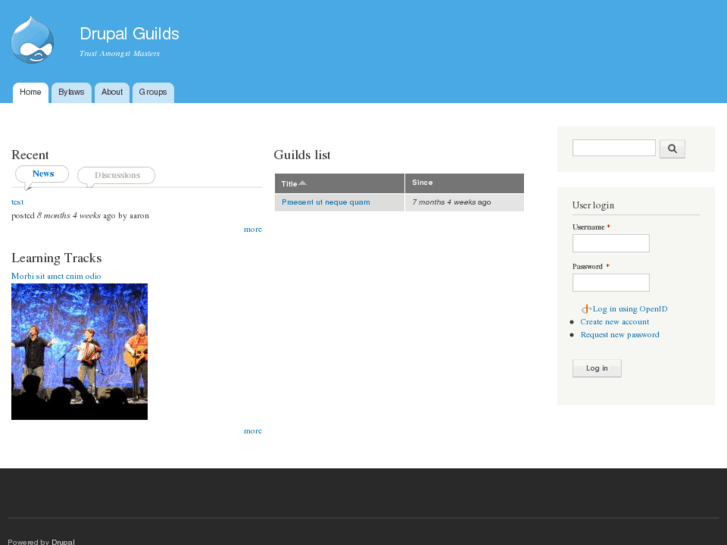Viewport: 727px width, 545px height.
Task: Click "more" under Recent section
Action: (253, 230)
